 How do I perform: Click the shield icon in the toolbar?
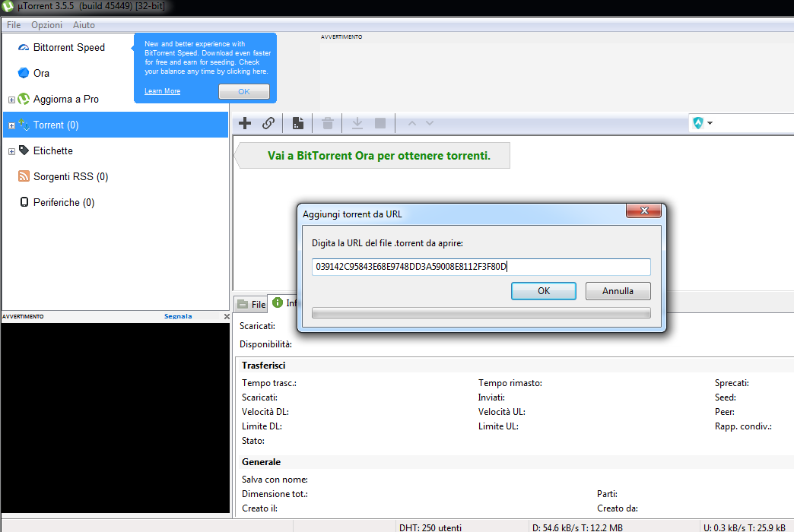(x=698, y=122)
